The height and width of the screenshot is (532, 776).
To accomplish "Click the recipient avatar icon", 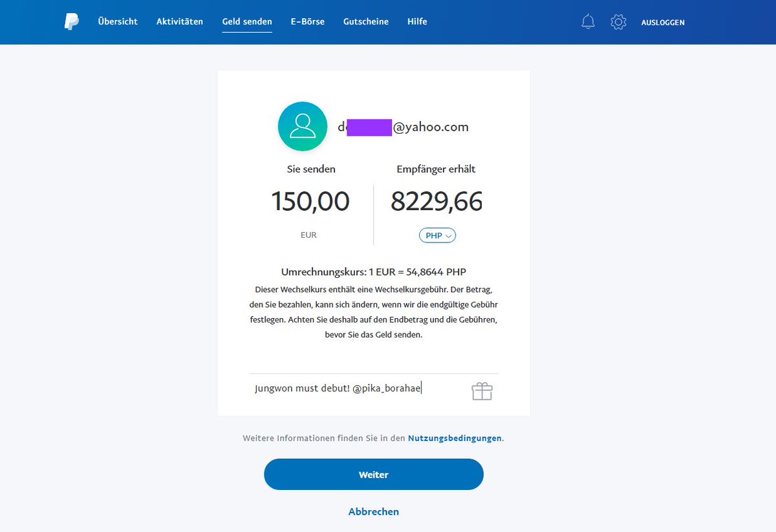I will click(x=302, y=126).
